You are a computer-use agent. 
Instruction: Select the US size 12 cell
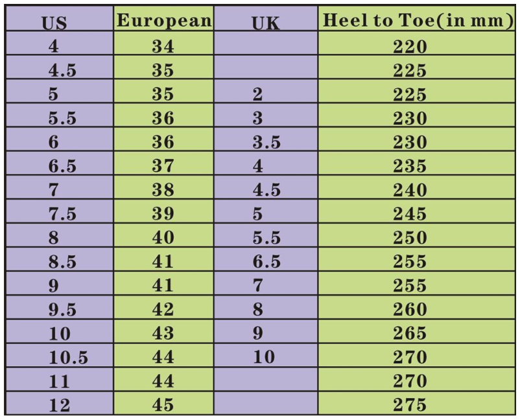pos(59,405)
